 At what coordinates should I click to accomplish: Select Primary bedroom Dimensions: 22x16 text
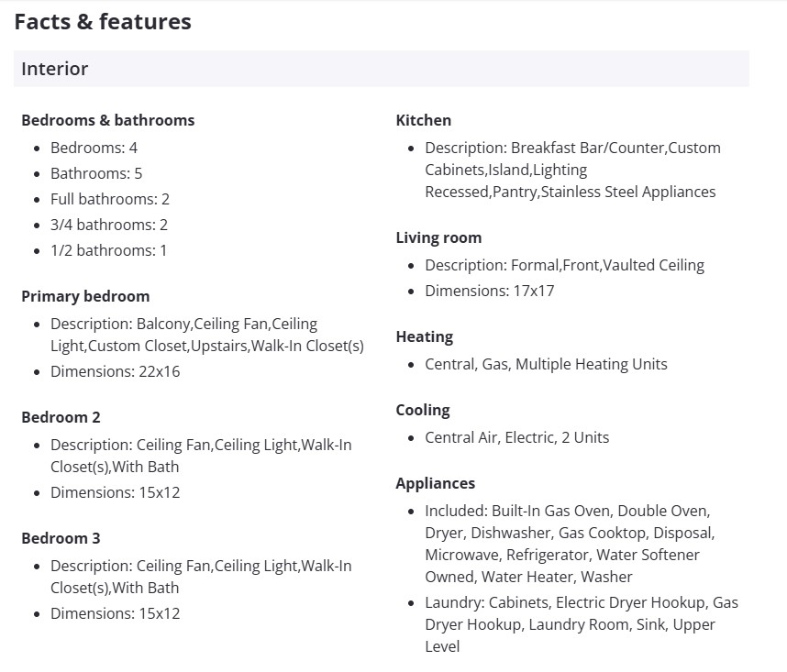pyautogui.click(x=115, y=371)
